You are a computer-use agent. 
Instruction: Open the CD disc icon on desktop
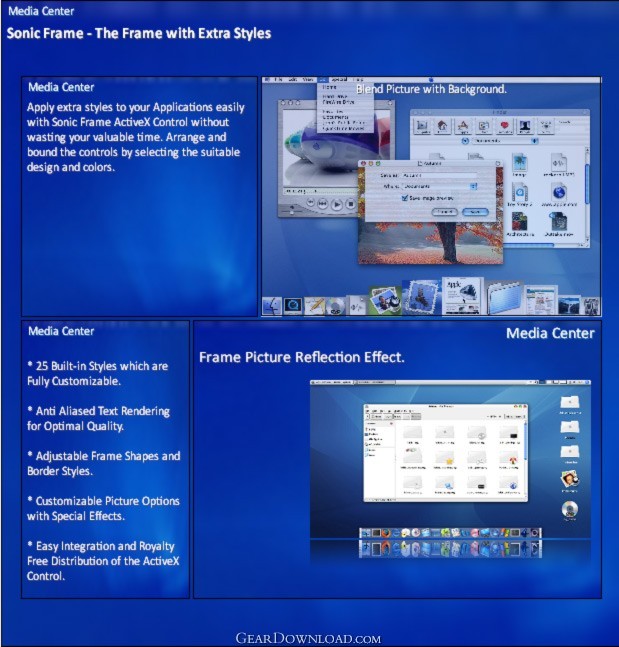point(570,510)
